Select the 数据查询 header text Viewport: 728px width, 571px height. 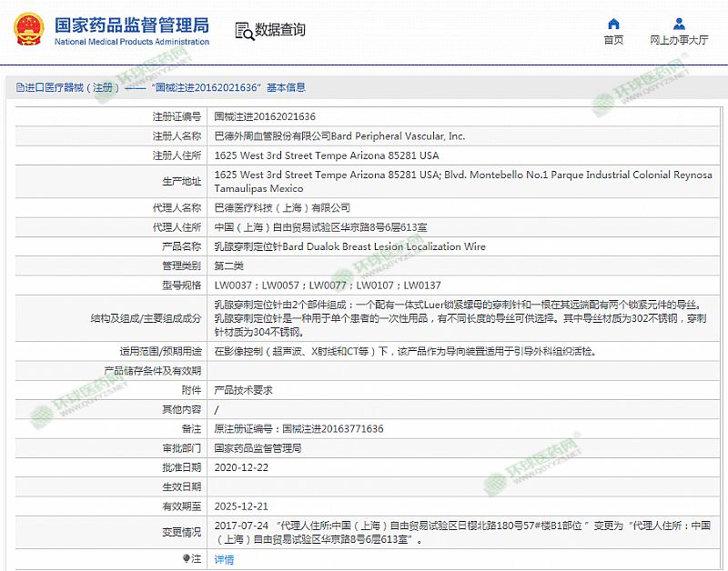point(280,30)
